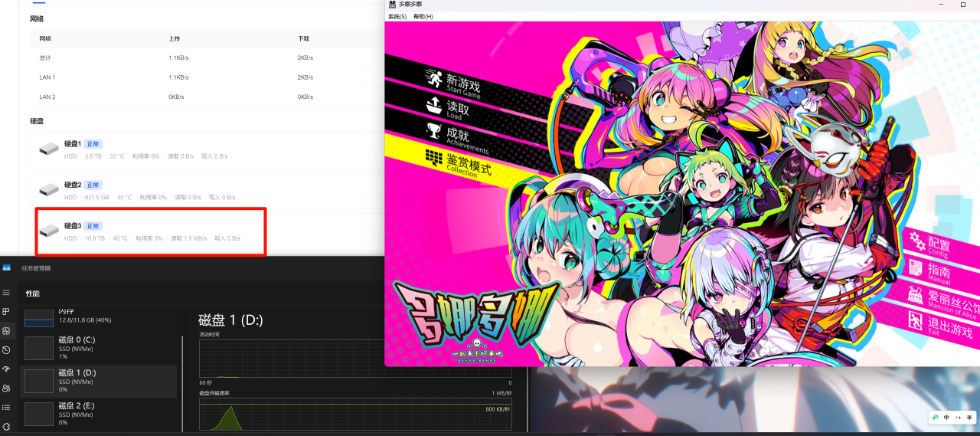Screen dimensions: 980x436
Task: Click LAN 1 row label in network table
Action: [x=47, y=77]
